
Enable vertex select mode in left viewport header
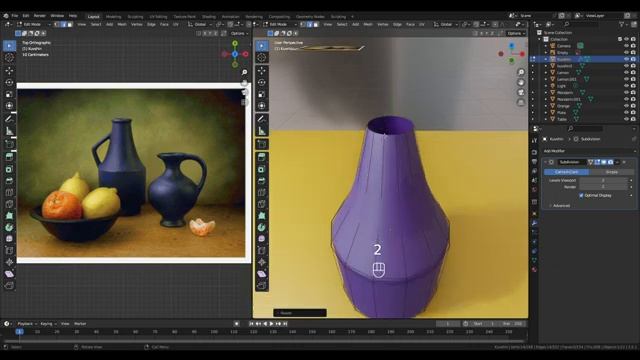click(57, 24)
